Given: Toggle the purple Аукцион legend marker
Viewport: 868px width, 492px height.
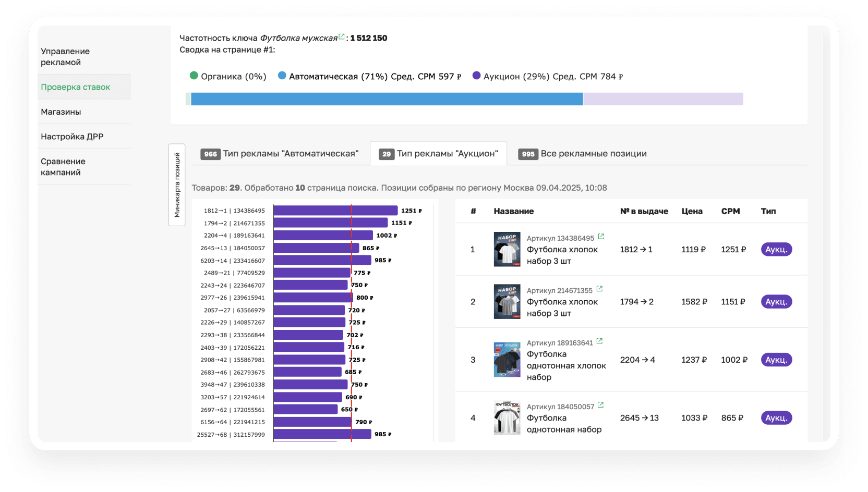Looking at the screenshot, I should tap(476, 76).
